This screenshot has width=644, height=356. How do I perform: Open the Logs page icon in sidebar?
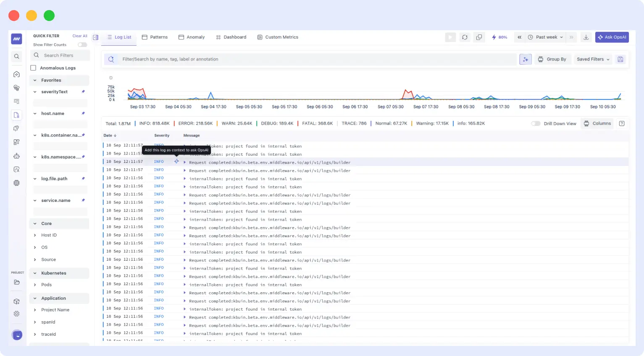[16, 115]
